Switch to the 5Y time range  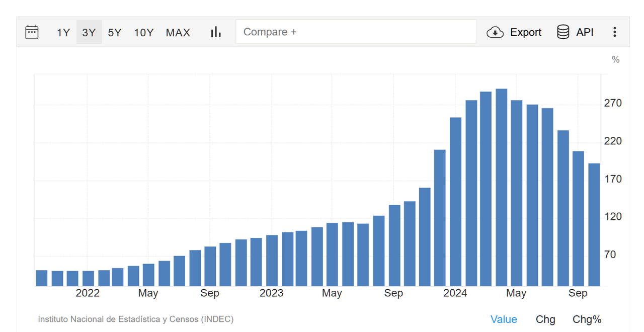115,33
